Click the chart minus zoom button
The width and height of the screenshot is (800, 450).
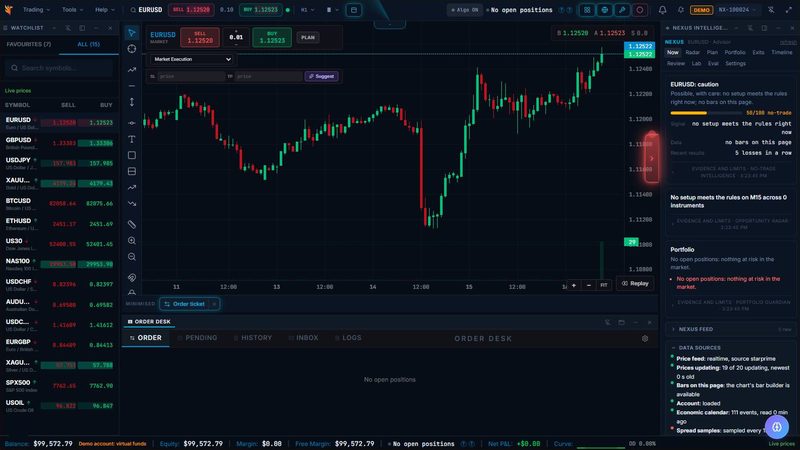[589, 285]
